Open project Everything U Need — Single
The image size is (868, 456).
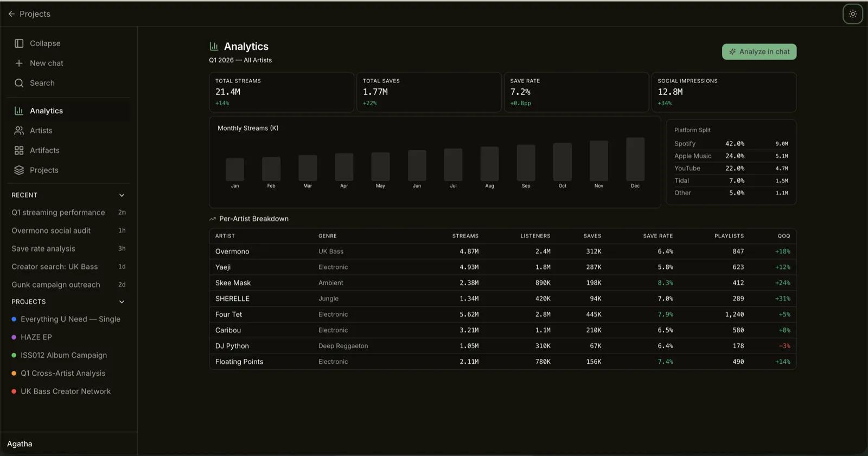point(69,319)
